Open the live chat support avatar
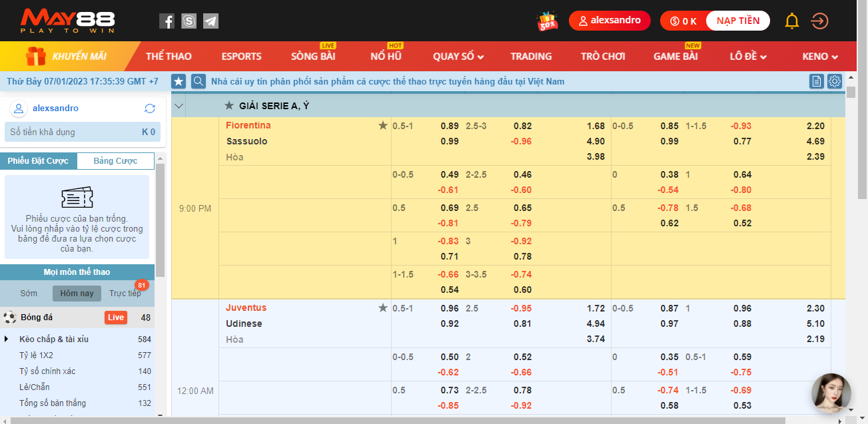The width and height of the screenshot is (868, 424). (x=831, y=393)
